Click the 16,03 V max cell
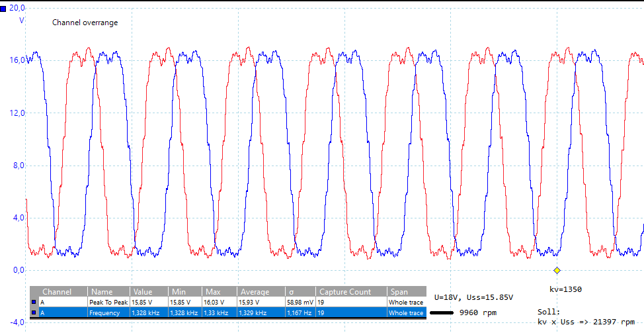The image size is (644, 333). (219, 302)
